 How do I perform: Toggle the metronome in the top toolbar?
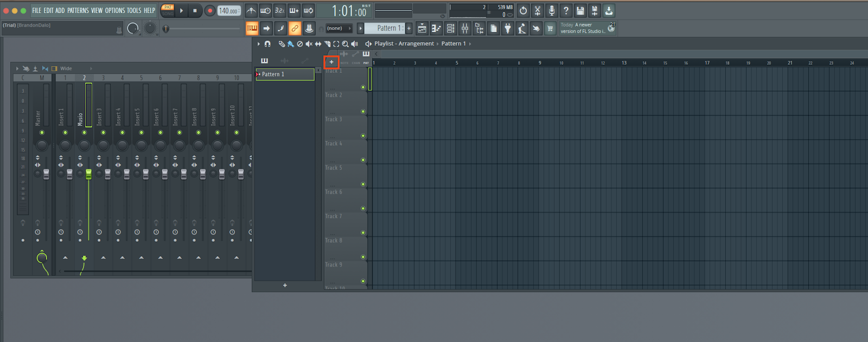[x=251, y=10]
